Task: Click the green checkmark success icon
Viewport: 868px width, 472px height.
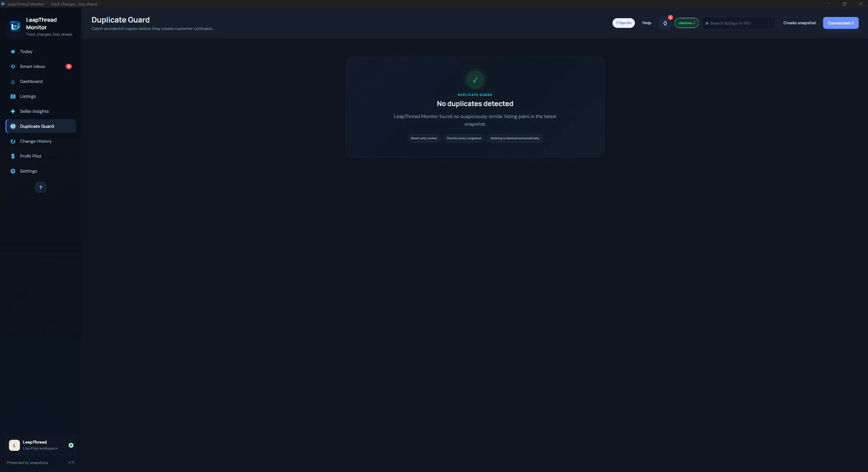Action: click(475, 80)
